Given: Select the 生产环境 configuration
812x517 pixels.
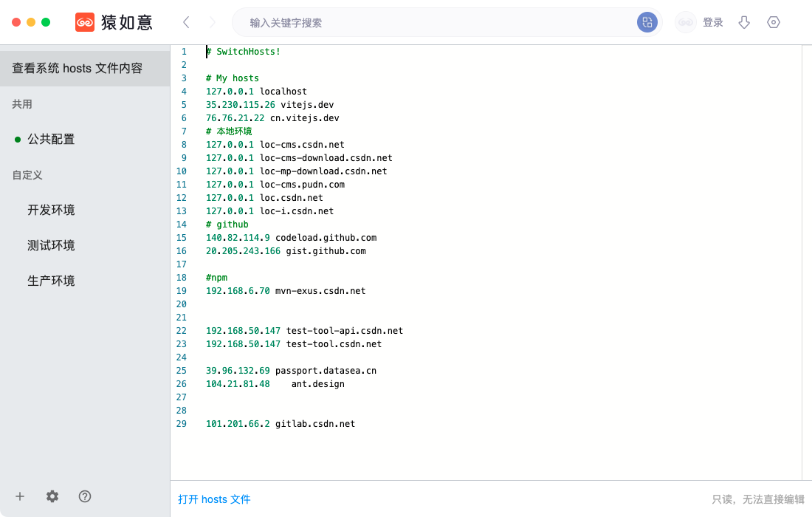Looking at the screenshot, I should click(85, 281).
